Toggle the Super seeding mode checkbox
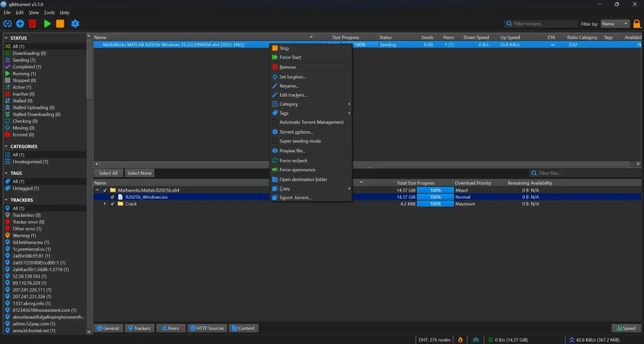Image resolution: width=644 pixels, height=344 pixels. pos(275,141)
